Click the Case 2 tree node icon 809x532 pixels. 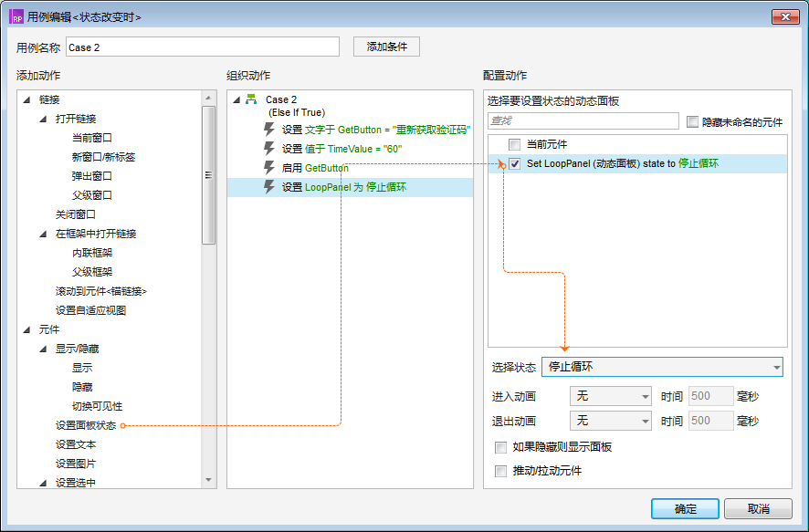pos(251,99)
